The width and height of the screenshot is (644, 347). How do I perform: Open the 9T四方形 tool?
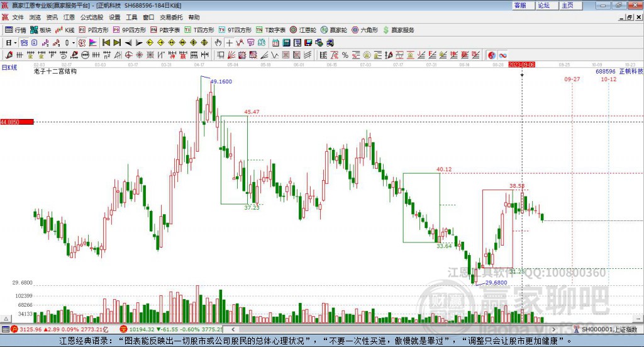point(235,30)
